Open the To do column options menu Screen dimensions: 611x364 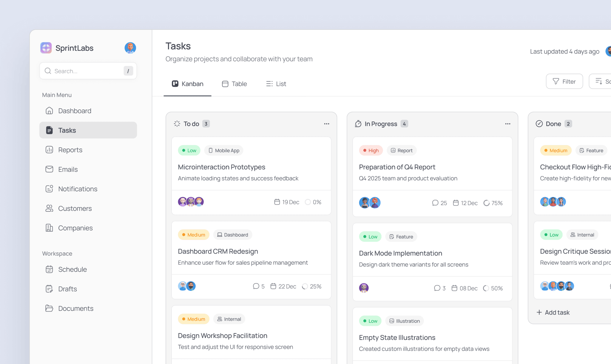click(327, 124)
